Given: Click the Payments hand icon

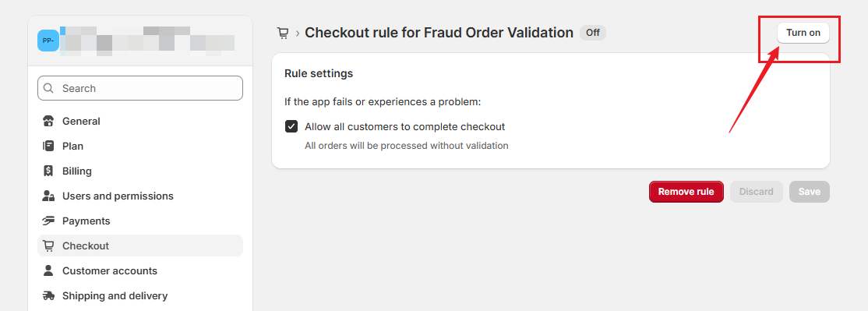Looking at the screenshot, I should point(48,221).
